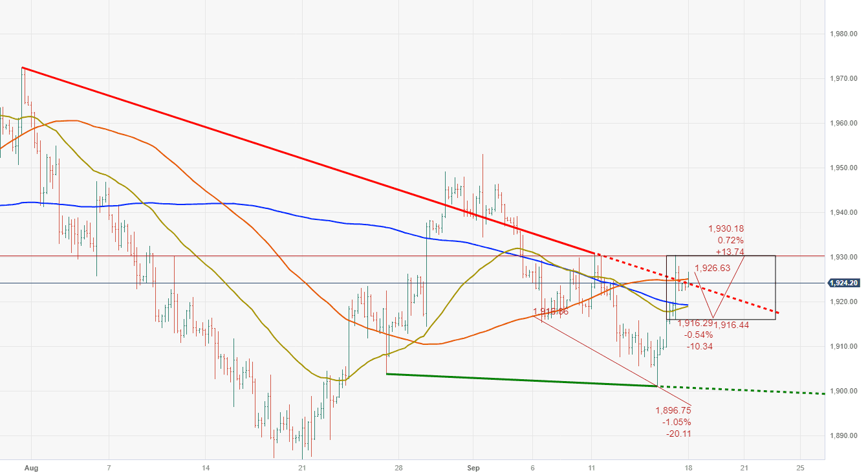Click the Sep date label on time axis
Image resolution: width=868 pixels, height=473 pixels.
tap(473, 467)
